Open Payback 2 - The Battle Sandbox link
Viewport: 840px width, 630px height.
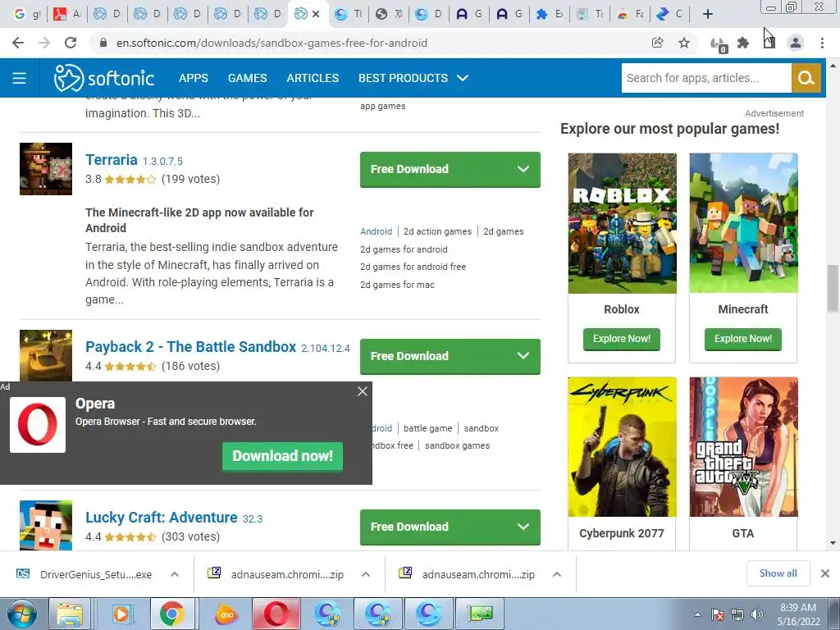[190, 347]
